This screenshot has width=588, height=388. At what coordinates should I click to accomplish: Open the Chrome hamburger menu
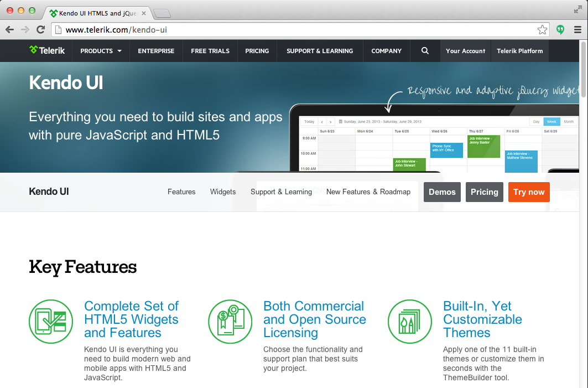577,30
